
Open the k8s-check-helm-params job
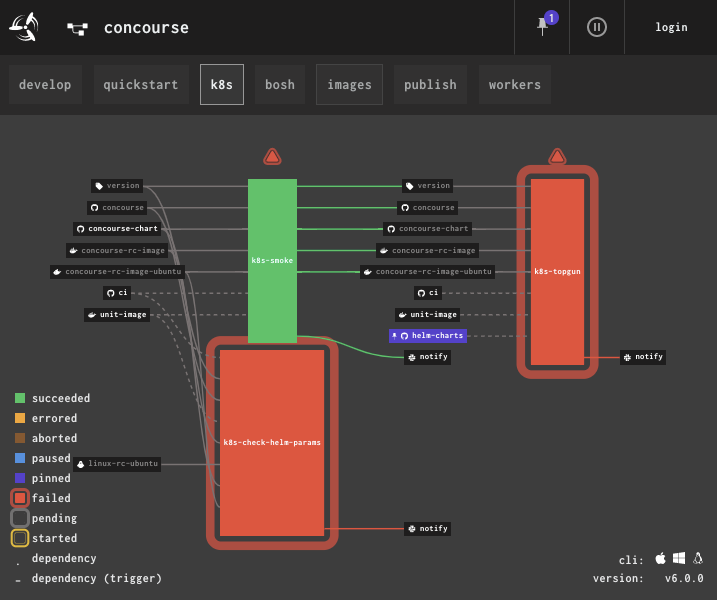272,442
